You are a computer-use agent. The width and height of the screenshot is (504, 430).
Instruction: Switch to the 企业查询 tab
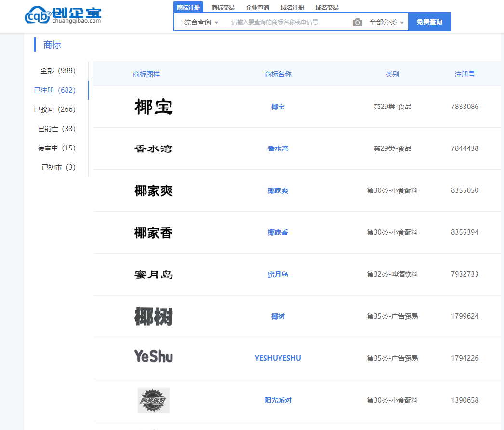pyautogui.click(x=258, y=7)
